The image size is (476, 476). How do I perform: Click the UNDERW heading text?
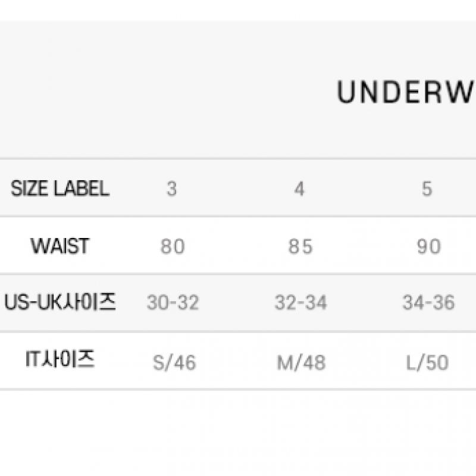406,92
